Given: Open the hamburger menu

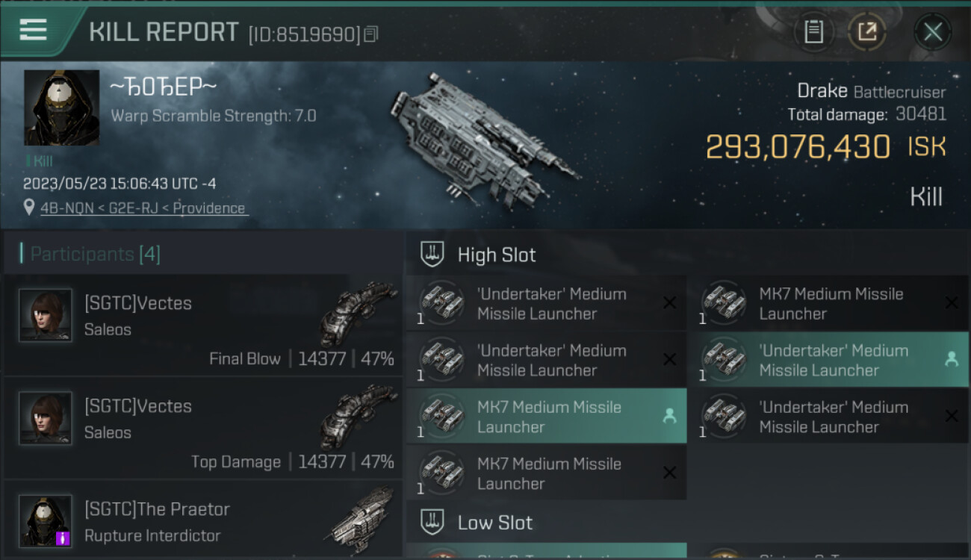Looking at the screenshot, I should click(34, 30).
